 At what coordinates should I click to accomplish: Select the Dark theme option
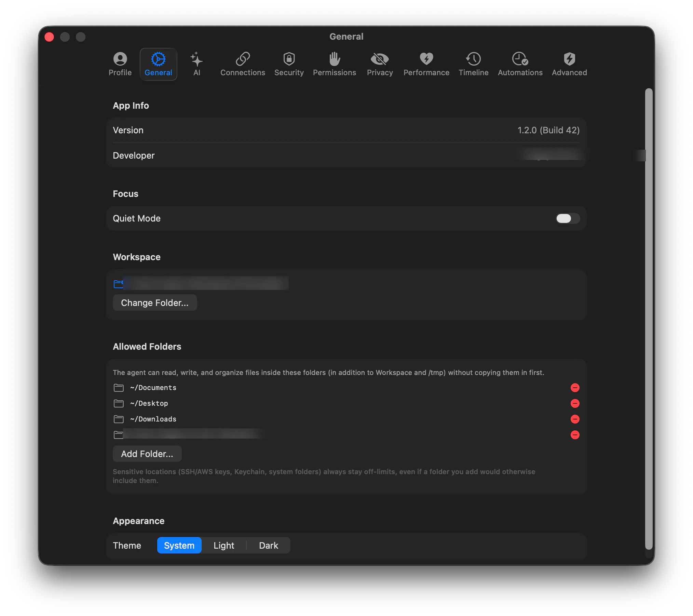click(x=269, y=545)
